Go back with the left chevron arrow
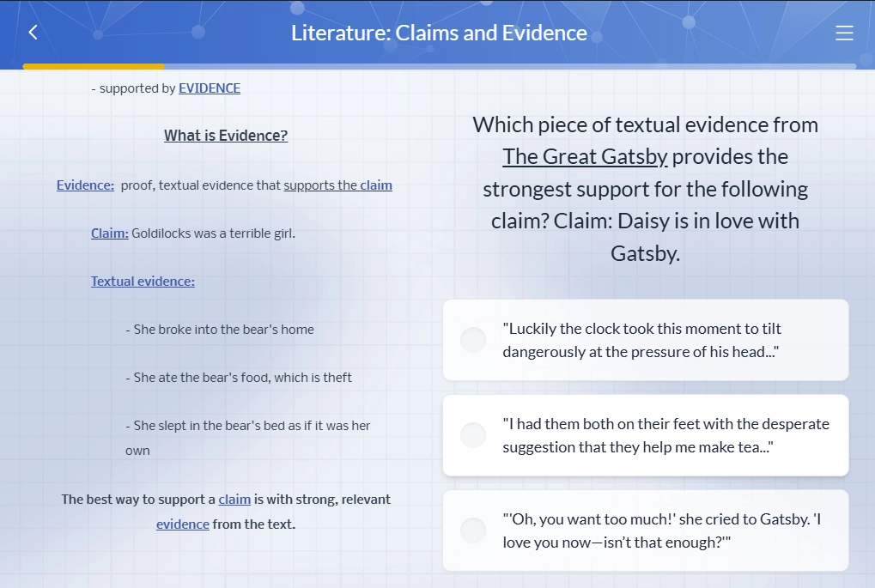 pyautogui.click(x=33, y=33)
